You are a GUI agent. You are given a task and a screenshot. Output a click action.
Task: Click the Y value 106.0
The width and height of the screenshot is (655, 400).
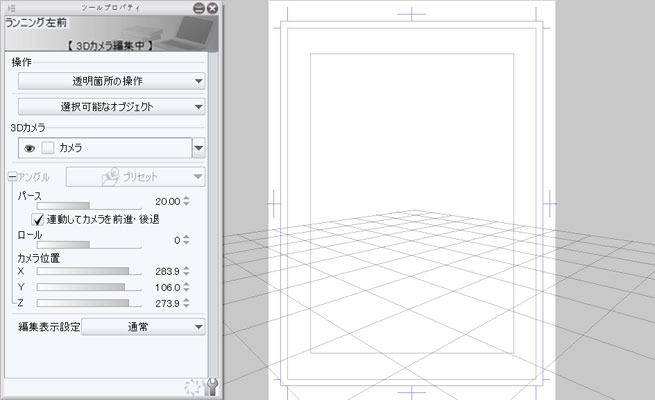pyautogui.click(x=168, y=287)
